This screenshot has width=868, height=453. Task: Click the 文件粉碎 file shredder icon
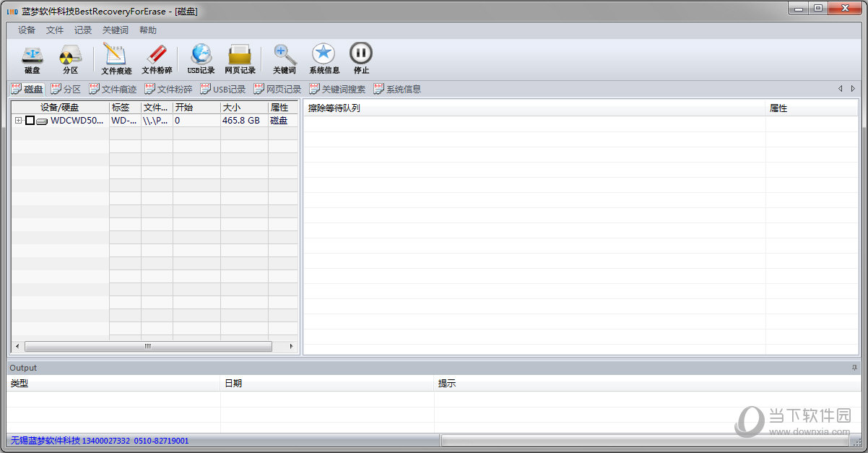pyautogui.click(x=157, y=56)
